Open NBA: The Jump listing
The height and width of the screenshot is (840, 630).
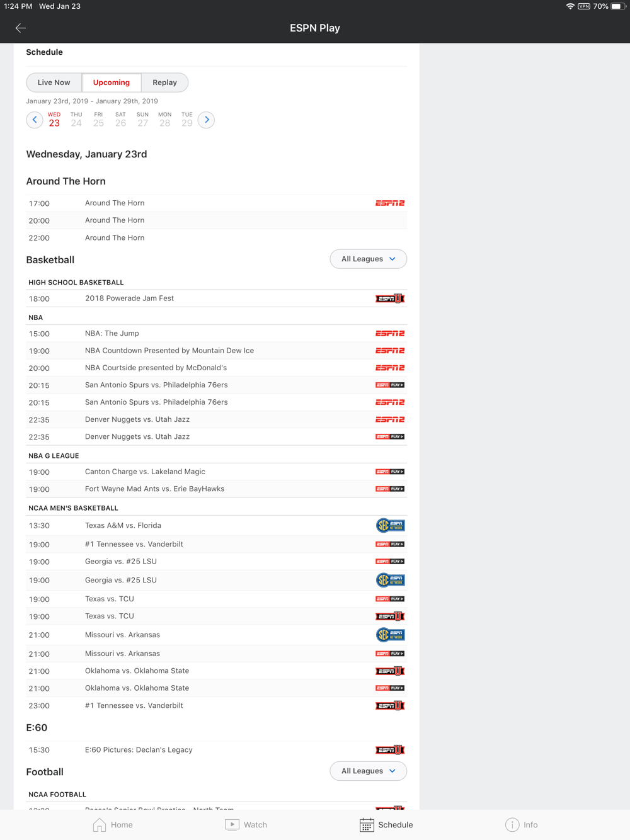[217, 334]
